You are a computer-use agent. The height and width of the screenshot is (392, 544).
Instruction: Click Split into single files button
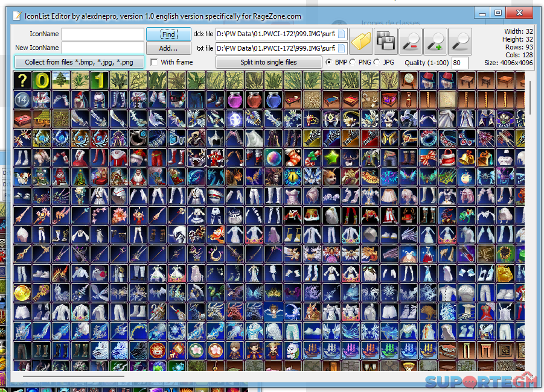pyautogui.click(x=269, y=62)
